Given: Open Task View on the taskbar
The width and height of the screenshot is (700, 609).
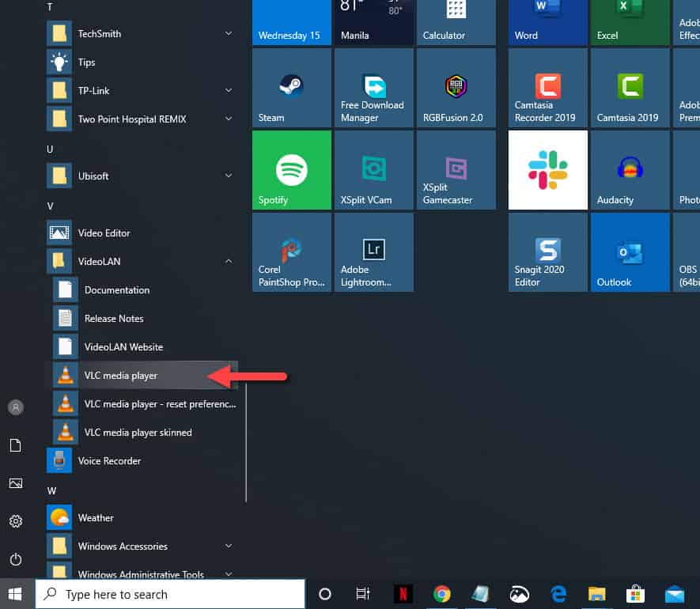Looking at the screenshot, I should pyautogui.click(x=362, y=594).
